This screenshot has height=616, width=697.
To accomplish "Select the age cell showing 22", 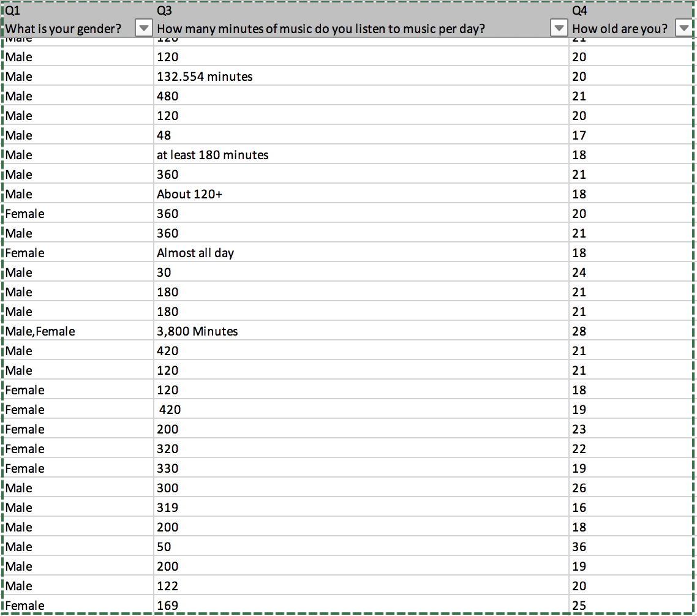I will tap(631, 449).
